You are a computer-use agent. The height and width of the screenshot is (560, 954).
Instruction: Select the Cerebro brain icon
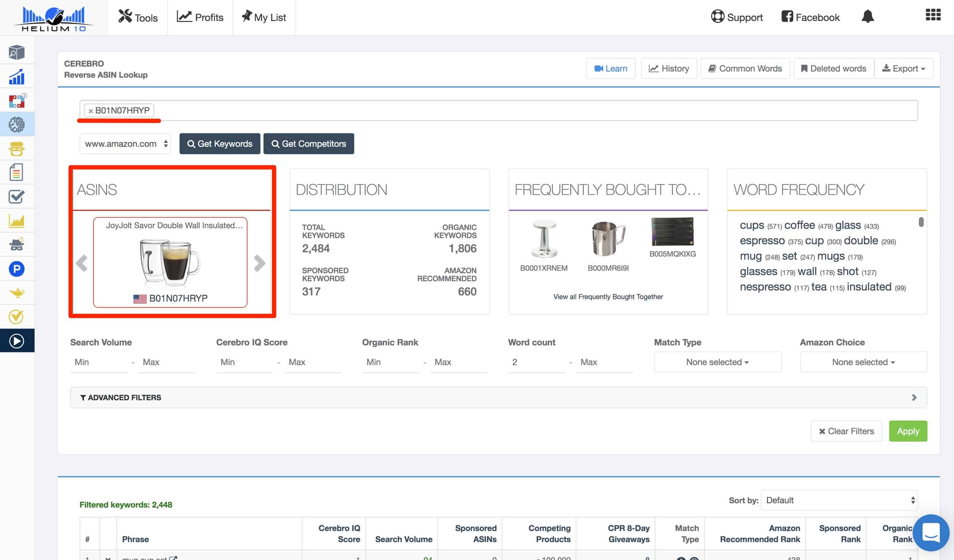(x=17, y=124)
